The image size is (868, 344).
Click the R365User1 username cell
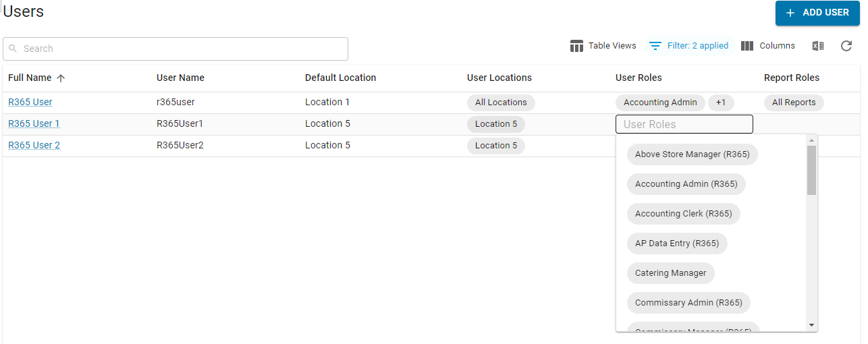(180, 123)
